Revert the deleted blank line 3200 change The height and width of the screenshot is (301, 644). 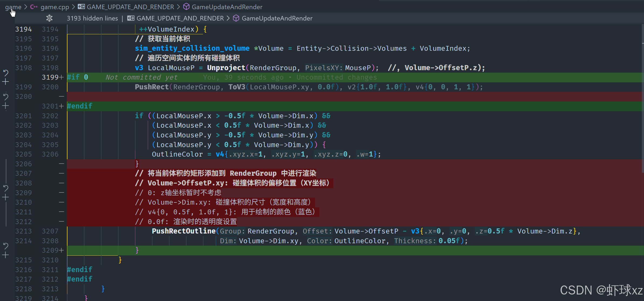[x=6, y=96]
